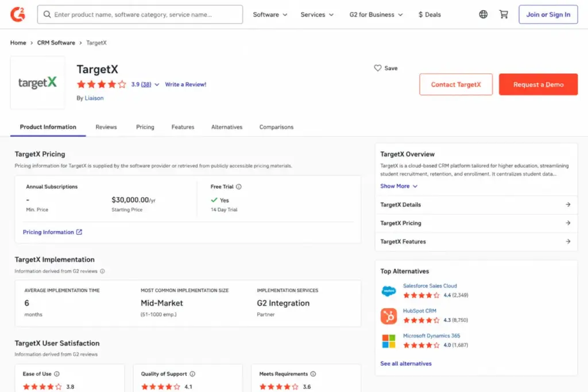Go to CRM Software breadcrumb
Image resolution: width=588 pixels, height=392 pixels.
point(56,42)
